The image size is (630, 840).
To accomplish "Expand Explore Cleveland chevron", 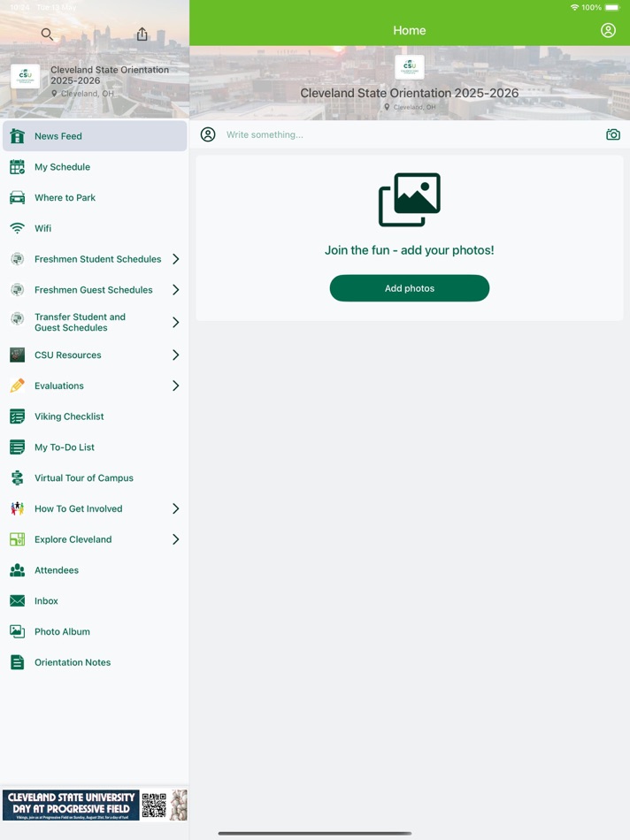I will [176, 539].
